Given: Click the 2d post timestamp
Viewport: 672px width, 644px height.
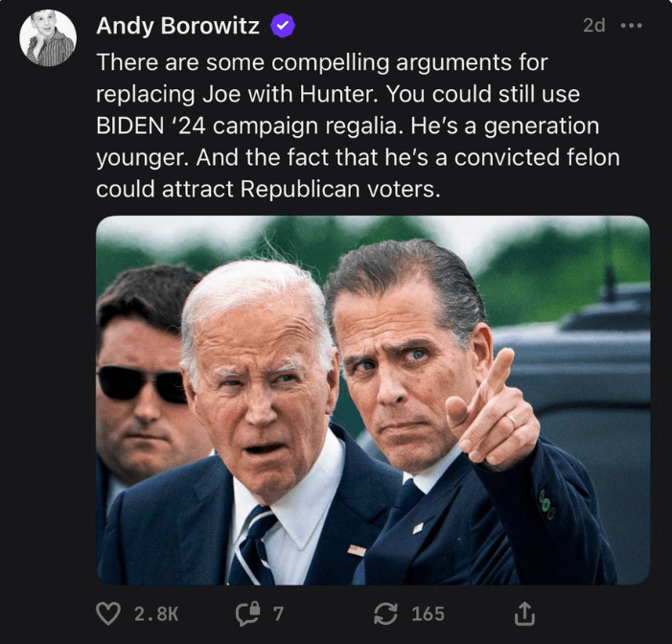Looking at the screenshot, I should tap(593, 26).
